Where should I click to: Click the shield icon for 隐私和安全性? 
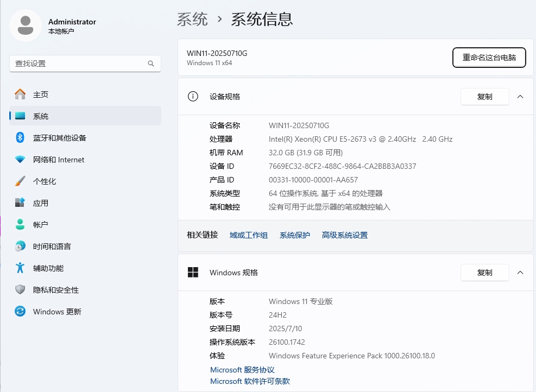click(20, 290)
